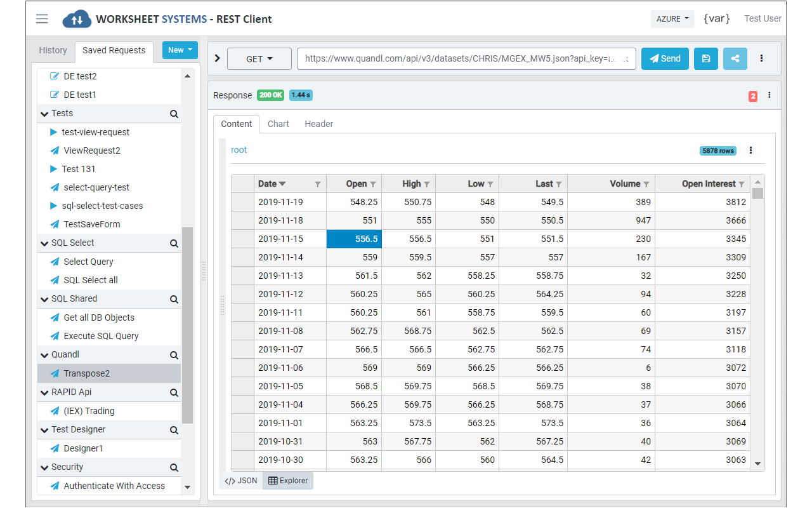Click the Date column sort arrow
This screenshot has width=812, height=508.
282,184
